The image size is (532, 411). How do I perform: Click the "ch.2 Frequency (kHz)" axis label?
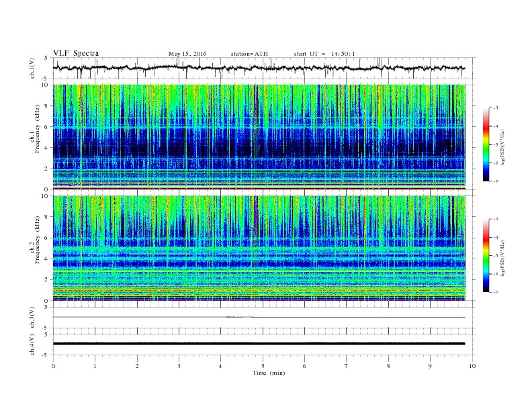(35, 240)
